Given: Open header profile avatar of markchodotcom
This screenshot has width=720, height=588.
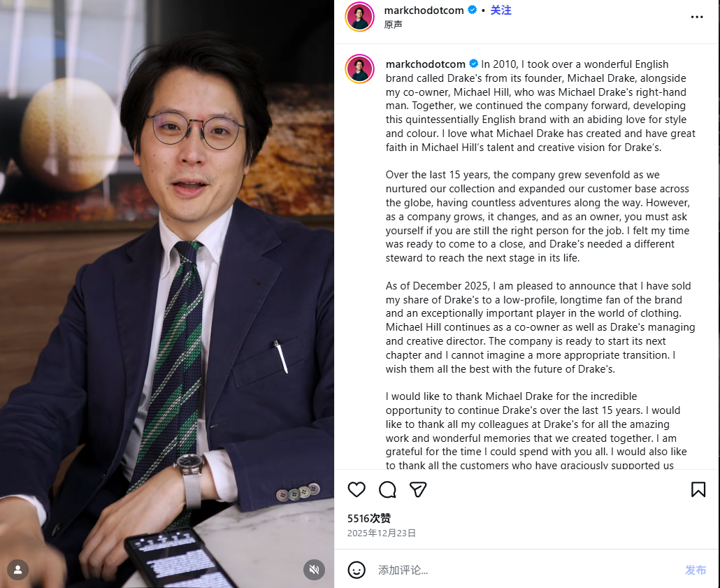Looking at the screenshot, I should point(359,17).
